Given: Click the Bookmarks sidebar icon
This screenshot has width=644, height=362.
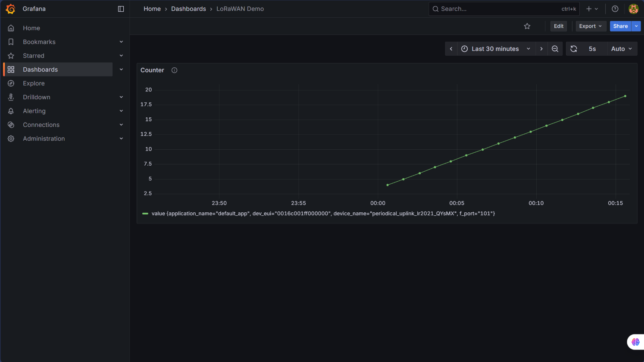Looking at the screenshot, I should click(11, 42).
